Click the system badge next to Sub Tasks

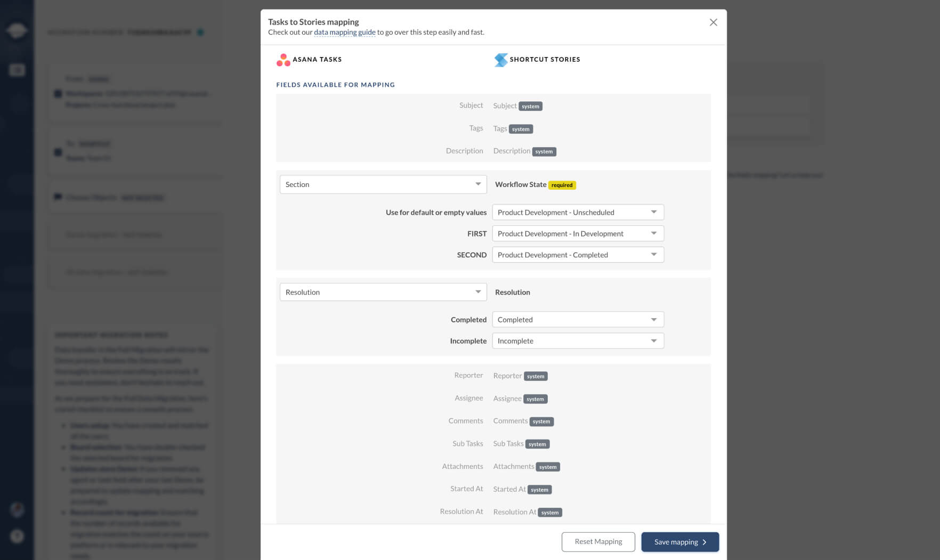(x=537, y=444)
